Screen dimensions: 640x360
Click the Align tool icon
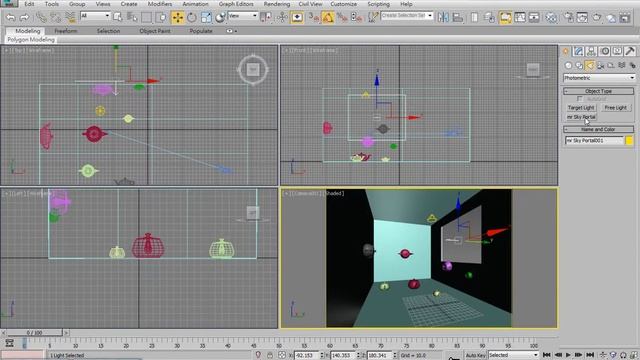point(458,17)
